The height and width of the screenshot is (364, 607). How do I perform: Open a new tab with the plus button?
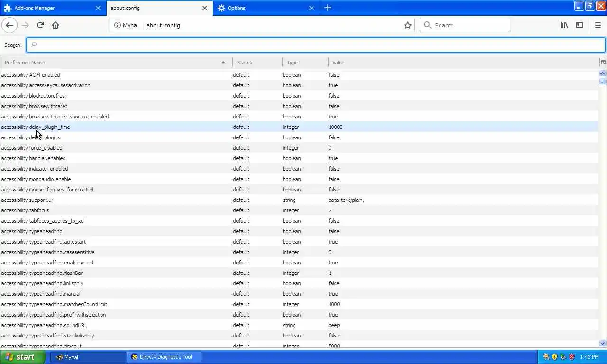[x=328, y=8]
